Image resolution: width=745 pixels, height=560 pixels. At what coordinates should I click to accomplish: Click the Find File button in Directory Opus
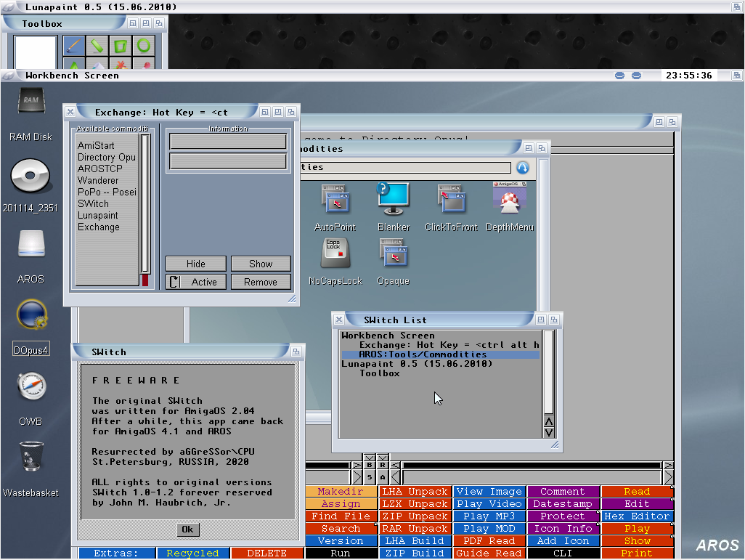click(341, 516)
